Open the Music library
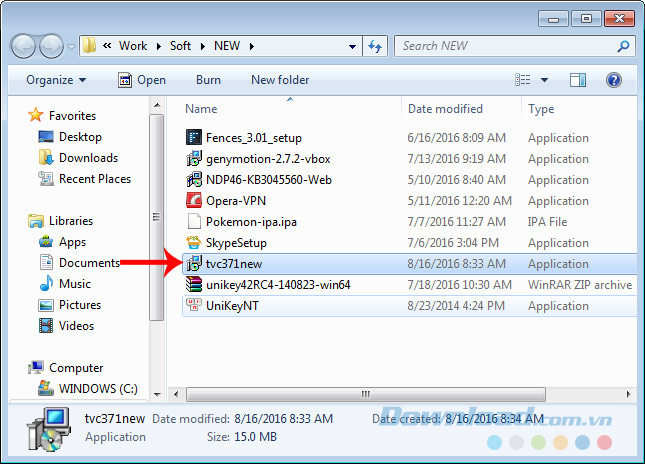The image size is (645, 464). pos(74,283)
